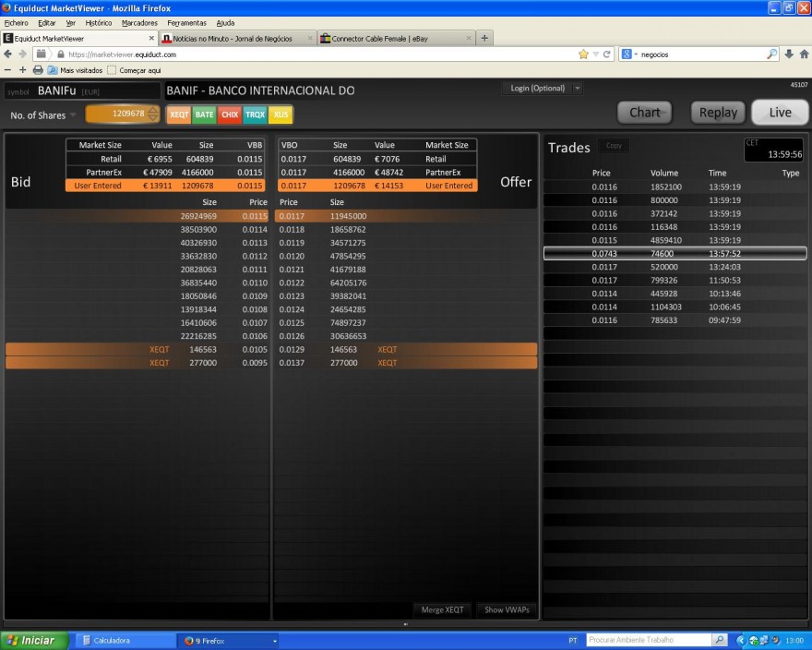
Task: Click the print icon in bookmarks toolbar
Action: pos(38,70)
